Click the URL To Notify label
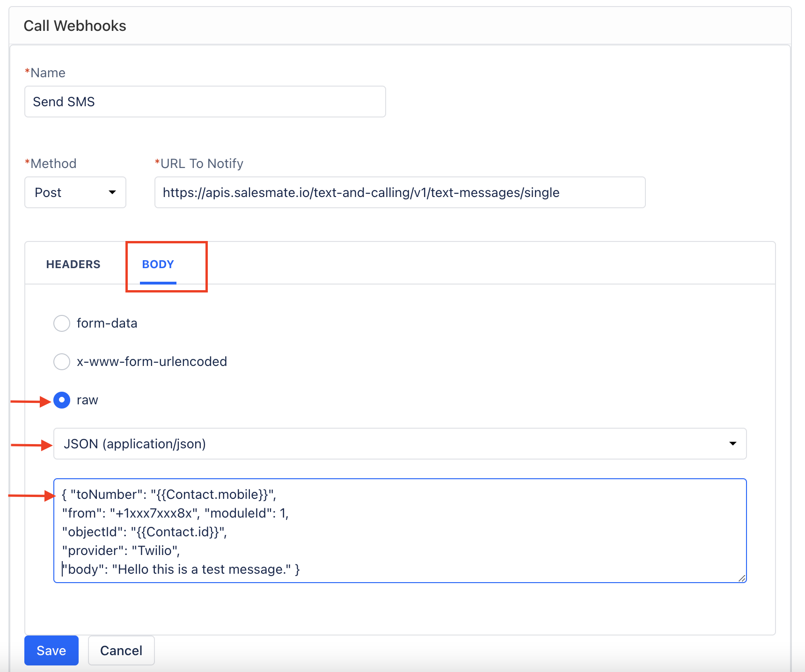Screen dimensions: 805x672 199,164
